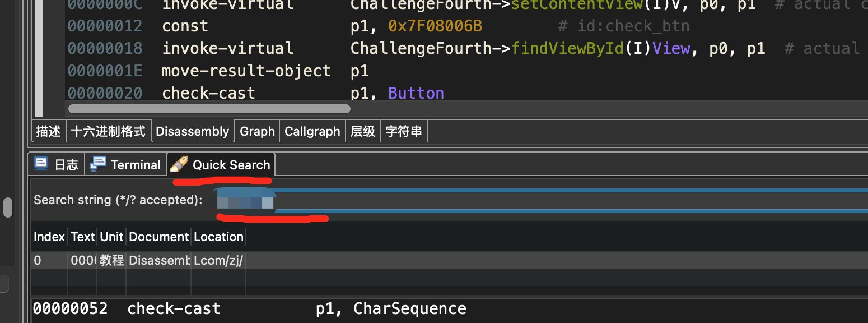Open the 十六进制格式 view tab
Screen dimensions: 868x323
[109, 131]
